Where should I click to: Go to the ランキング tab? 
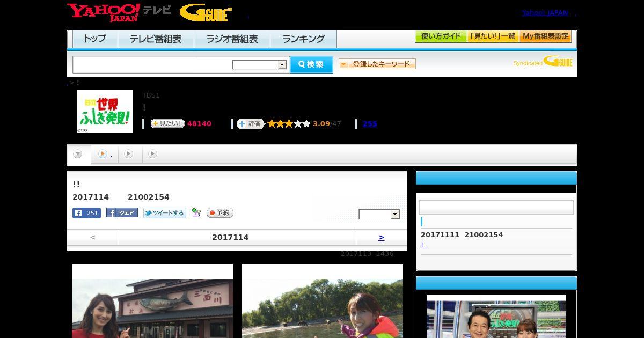(303, 39)
